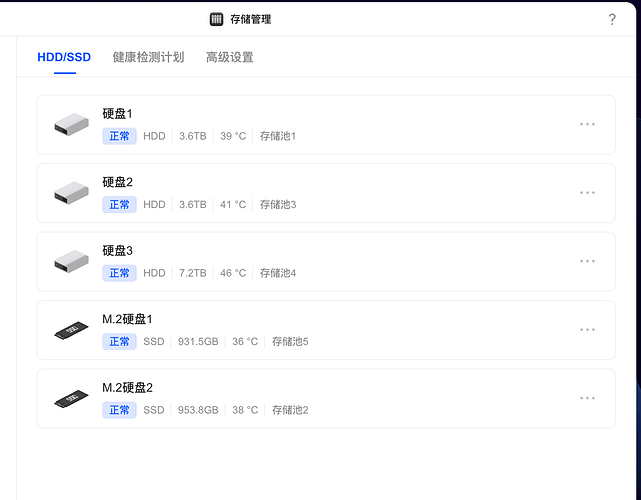Click the 7.2TB capacity value
The height and width of the screenshot is (500, 641).
click(x=193, y=273)
